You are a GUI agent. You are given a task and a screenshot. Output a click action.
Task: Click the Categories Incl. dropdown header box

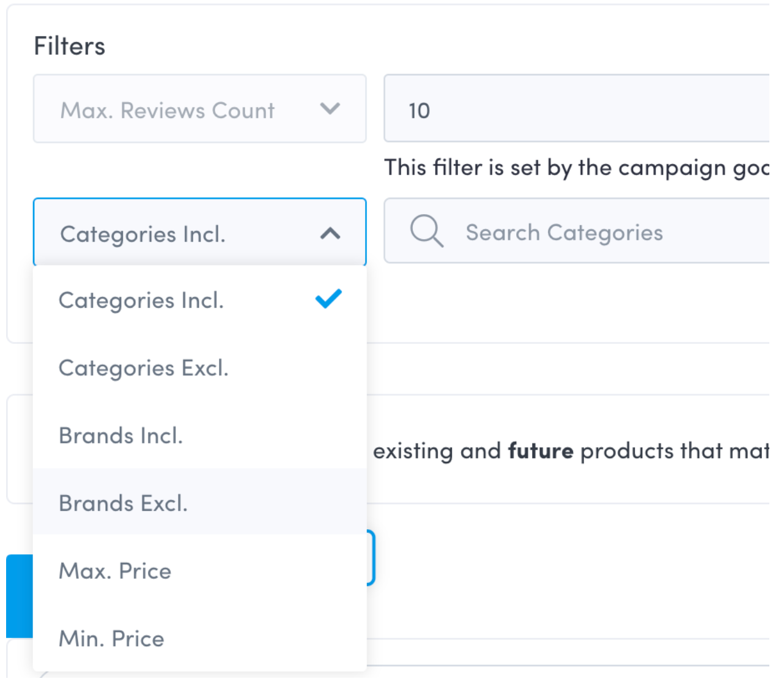199,233
